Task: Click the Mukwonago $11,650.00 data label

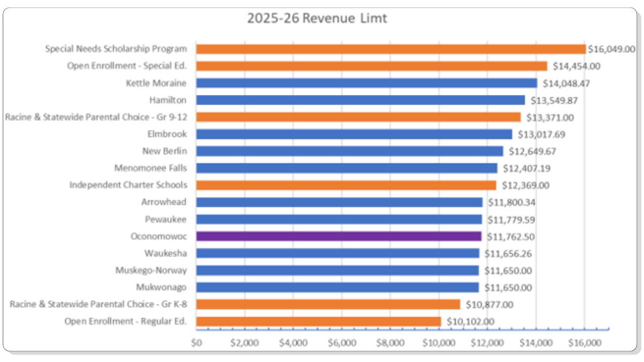Action: tap(508, 287)
